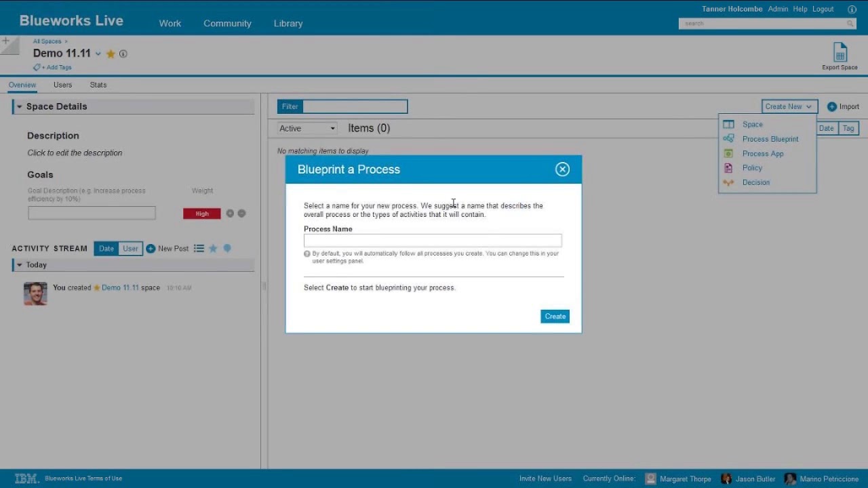Screen dimensions: 868x488
Task: Click the Export Space icon
Action: pyautogui.click(x=840, y=52)
